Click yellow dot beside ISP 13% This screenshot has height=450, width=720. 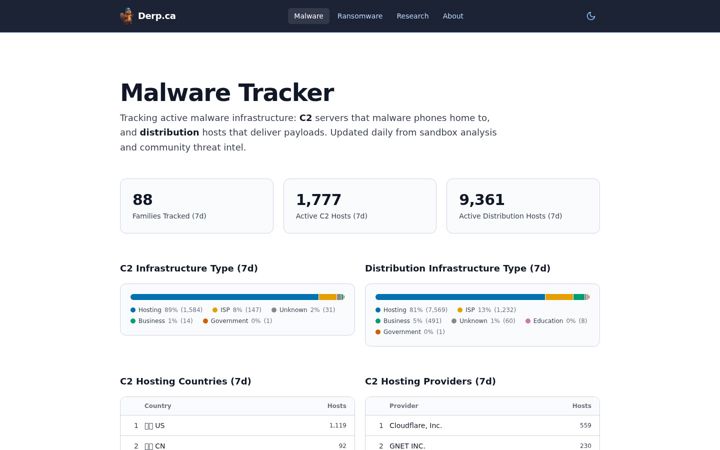460,310
